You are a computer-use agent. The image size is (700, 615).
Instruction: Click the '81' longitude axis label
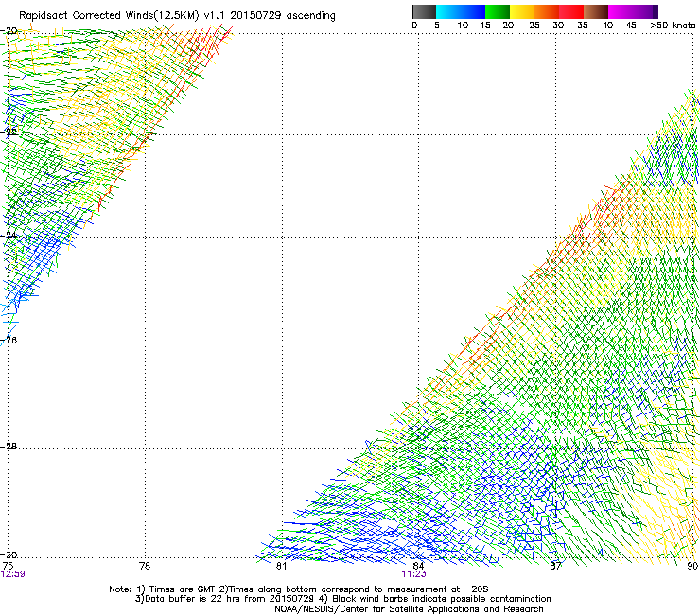click(281, 566)
